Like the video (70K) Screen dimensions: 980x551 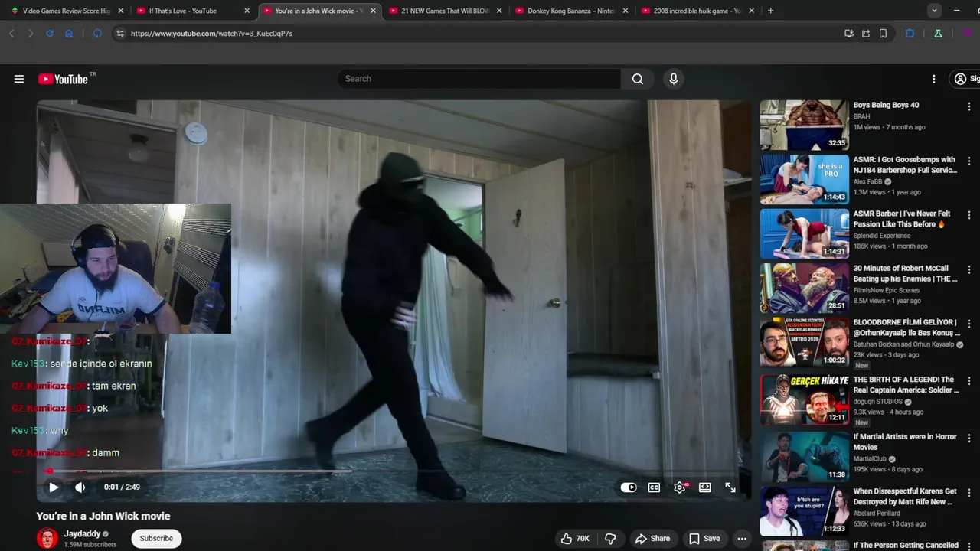point(575,539)
